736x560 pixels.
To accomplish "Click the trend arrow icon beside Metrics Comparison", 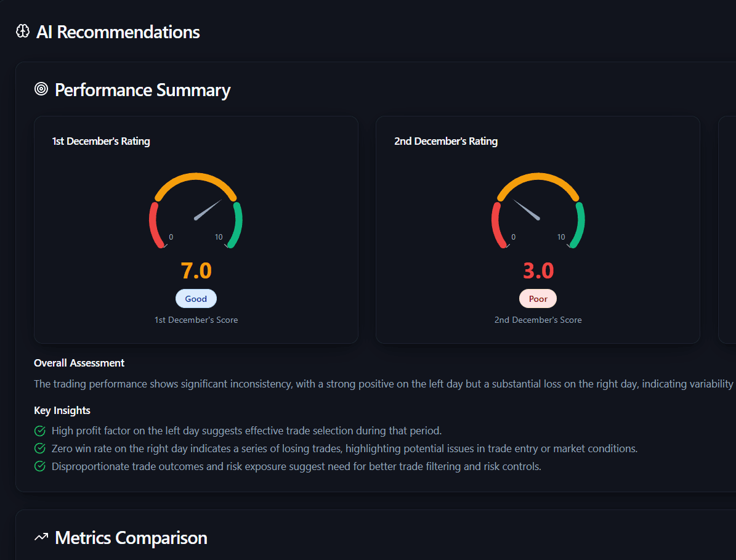I will 41,537.
